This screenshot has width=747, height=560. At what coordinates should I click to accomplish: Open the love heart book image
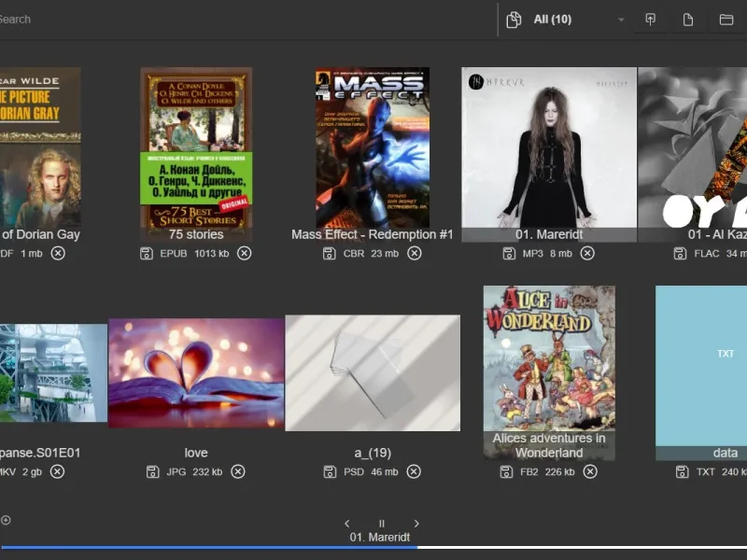(x=196, y=372)
